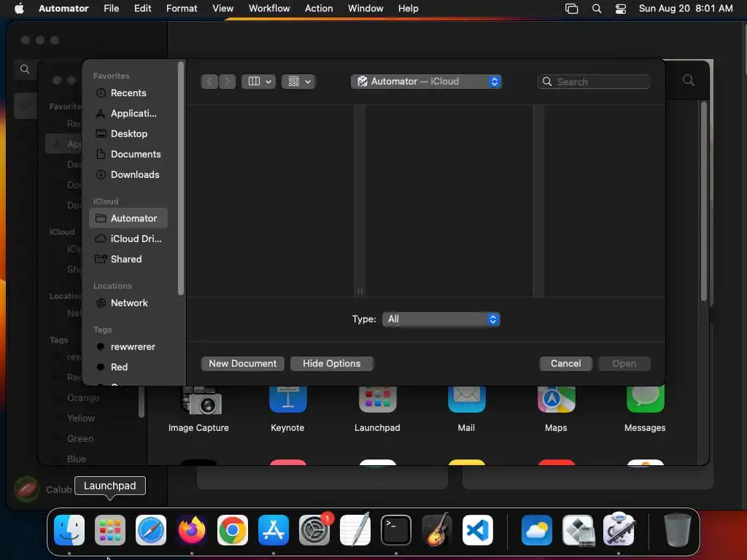This screenshot has height=560, width=747.
Task: Click the Stage Manager menu bar icon
Action: tap(572, 9)
